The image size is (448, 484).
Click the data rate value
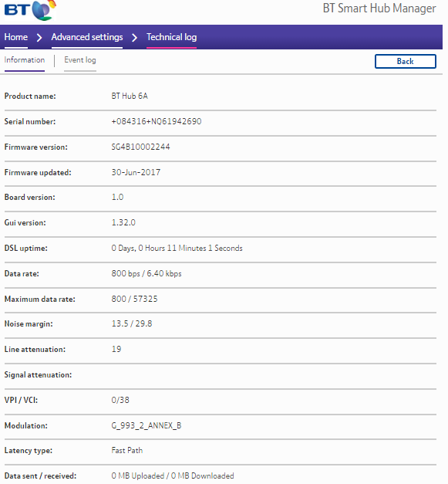pos(147,273)
